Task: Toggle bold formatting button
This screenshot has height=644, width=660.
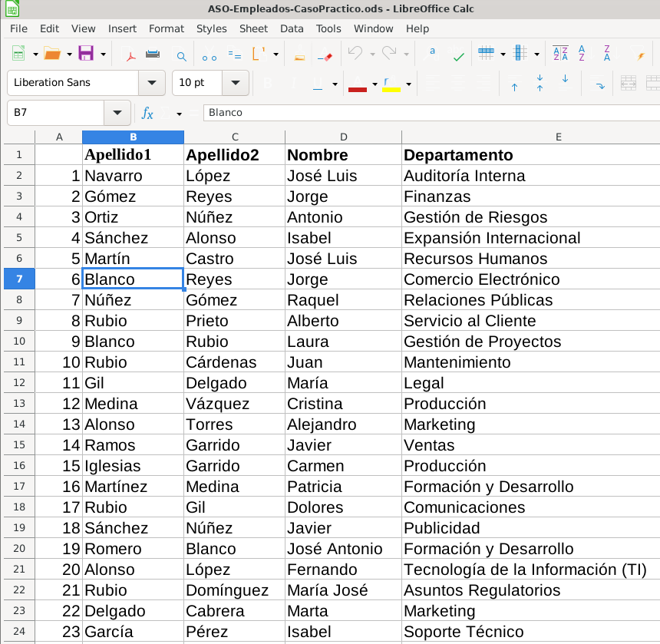Action: tap(268, 84)
